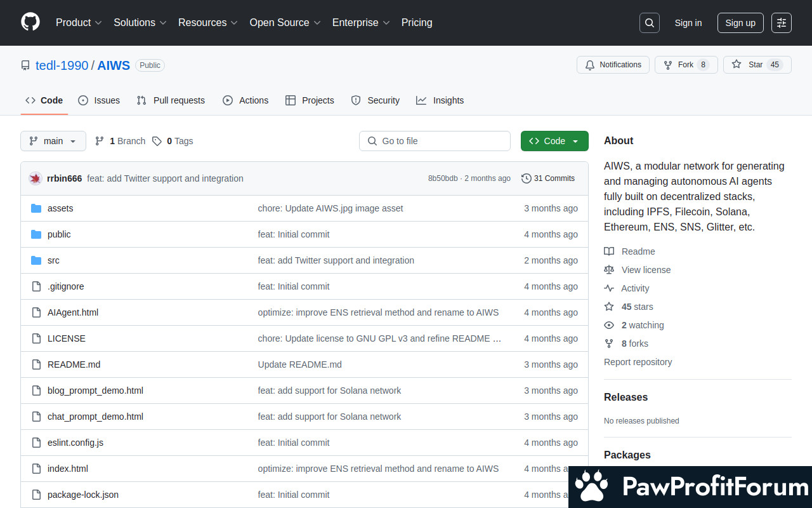Image resolution: width=812 pixels, height=508 pixels.
Task: Fork the repository
Action: 686,65
